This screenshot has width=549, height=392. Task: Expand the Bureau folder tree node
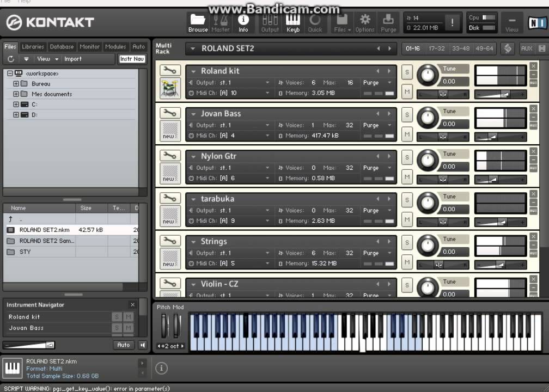(x=16, y=84)
